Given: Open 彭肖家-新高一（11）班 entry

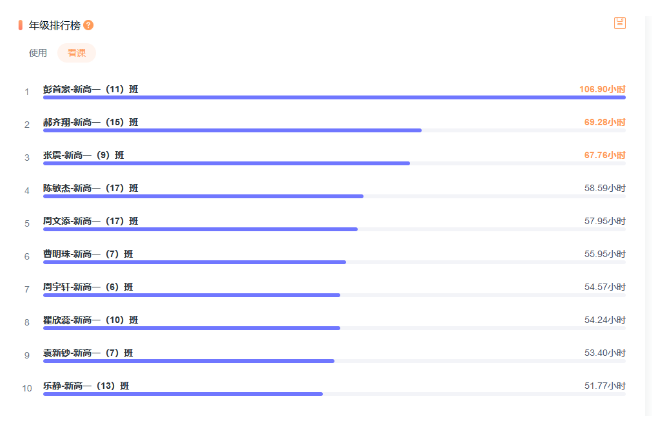Looking at the screenshot, I should coord(91,89).
